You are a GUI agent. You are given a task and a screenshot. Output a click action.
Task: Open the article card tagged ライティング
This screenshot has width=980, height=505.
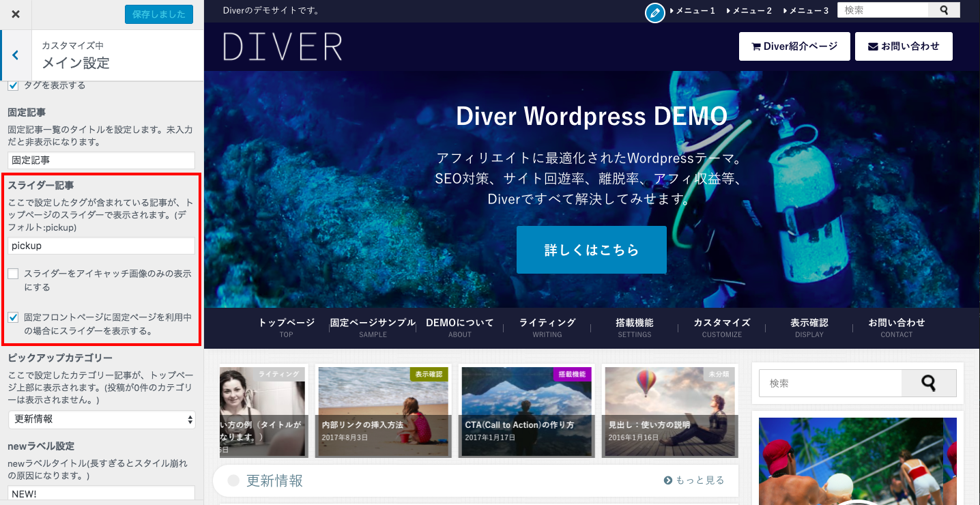[262, 412]
